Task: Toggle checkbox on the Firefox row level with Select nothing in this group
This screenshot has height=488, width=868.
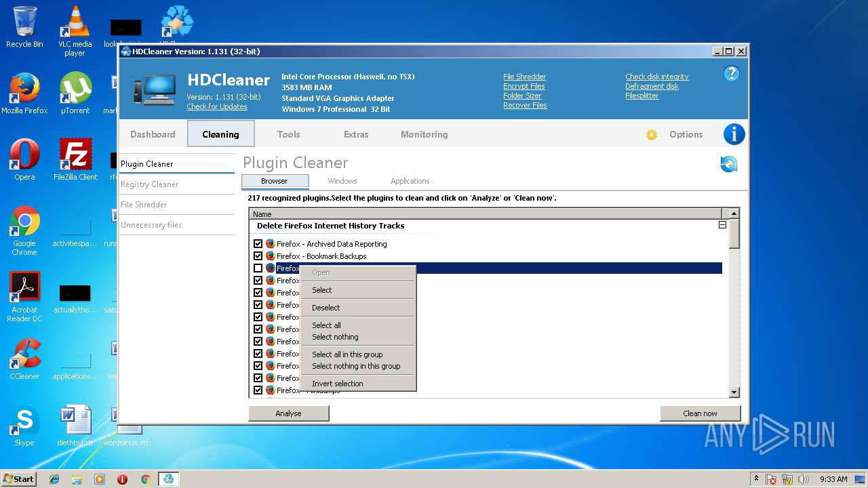Action: [258, 366]
